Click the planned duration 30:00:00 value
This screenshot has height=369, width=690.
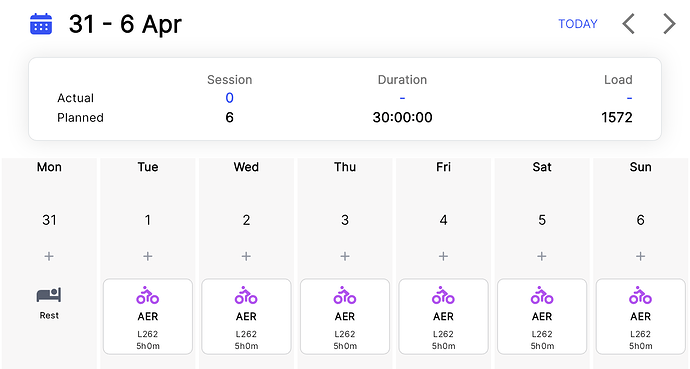click(402, 117)
